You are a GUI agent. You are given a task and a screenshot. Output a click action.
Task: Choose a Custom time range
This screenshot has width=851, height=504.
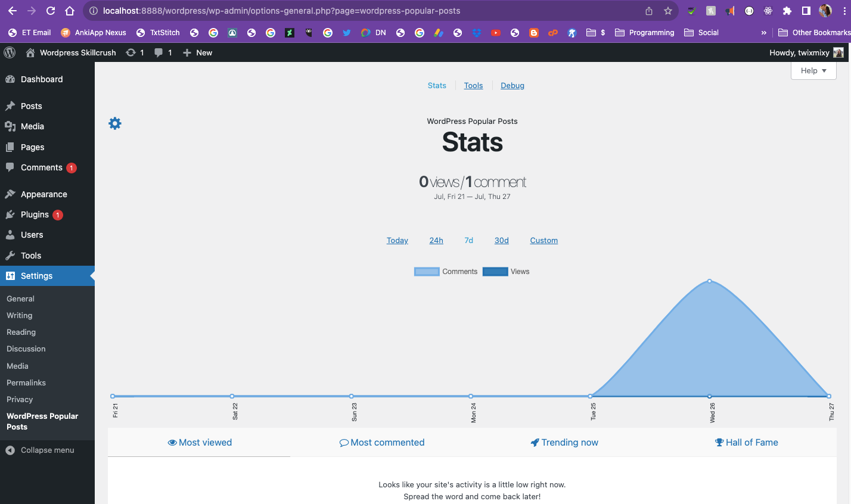point(544,240)
